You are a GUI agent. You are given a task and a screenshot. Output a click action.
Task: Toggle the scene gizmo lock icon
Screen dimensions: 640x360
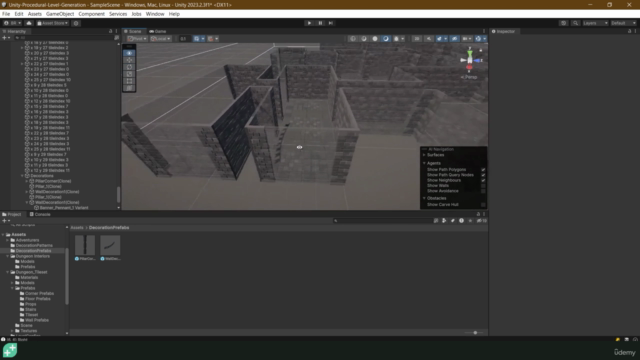click(481, 50)
